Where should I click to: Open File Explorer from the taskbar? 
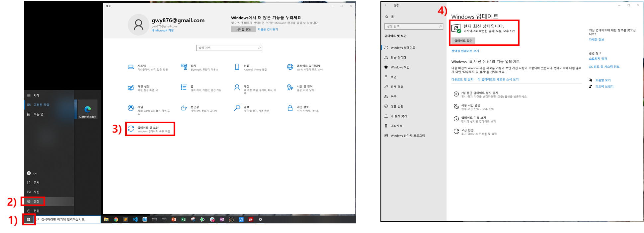click(x=106, y=219)
